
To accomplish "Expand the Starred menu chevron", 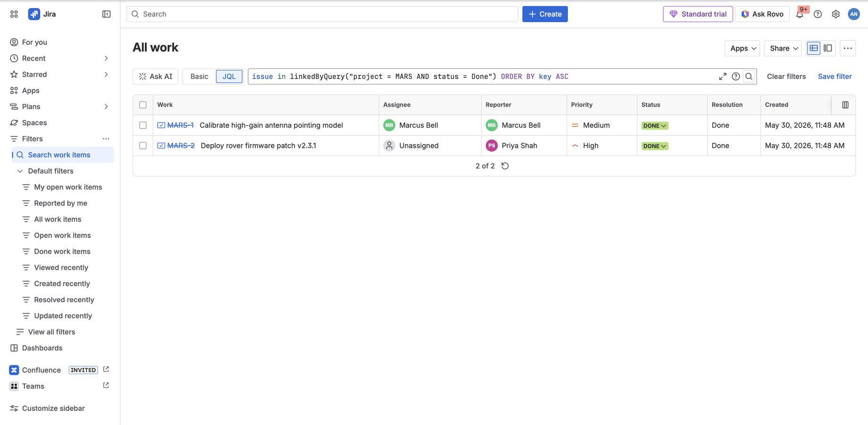I will click(106, 74).
